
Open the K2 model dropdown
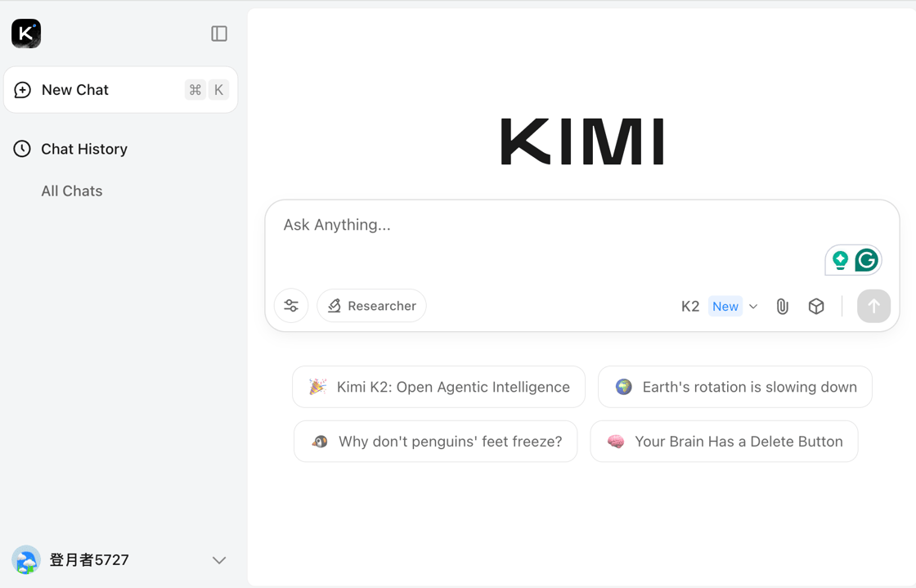coord(719,306)
